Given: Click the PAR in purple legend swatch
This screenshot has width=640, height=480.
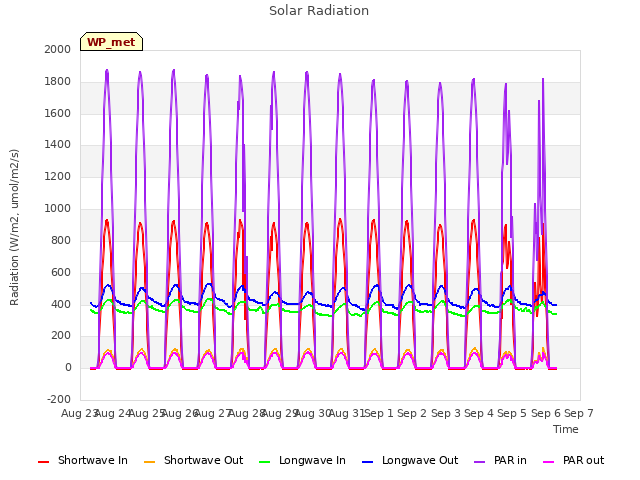Looking at the screenshot, I should (x=480, y=462).
